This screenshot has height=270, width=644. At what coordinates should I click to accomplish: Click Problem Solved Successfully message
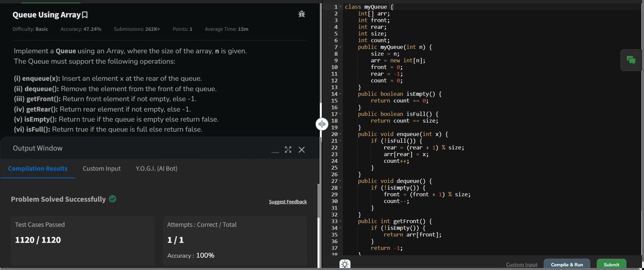tap(58, 199)
